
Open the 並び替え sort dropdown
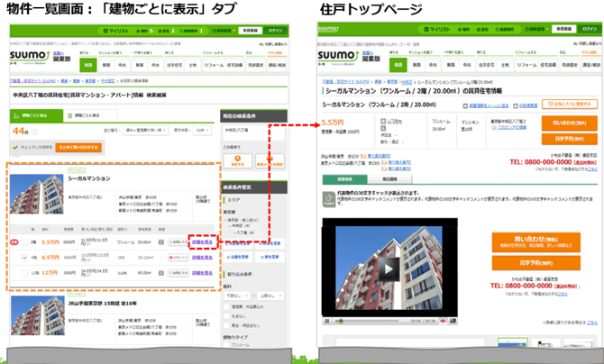tap(146, 131)
